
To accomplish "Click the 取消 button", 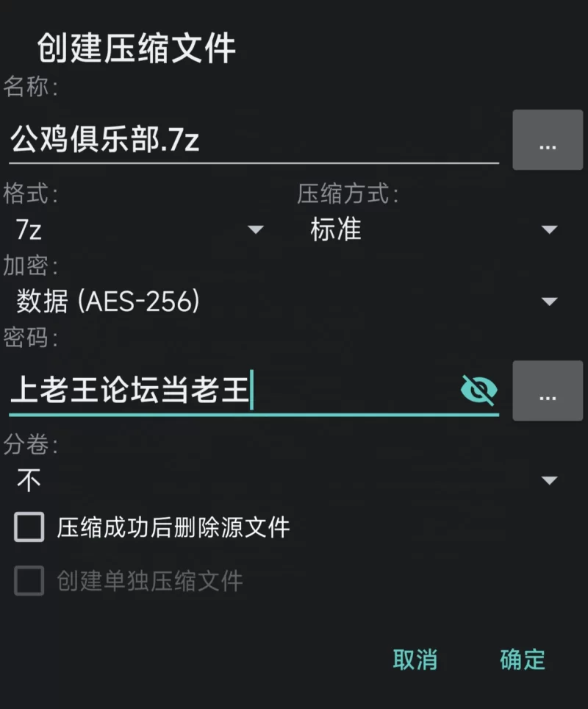I will (415, 660).
